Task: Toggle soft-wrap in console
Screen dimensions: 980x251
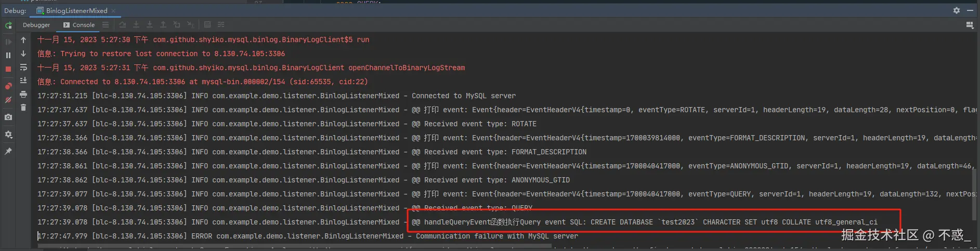Action: coord(23,67)
